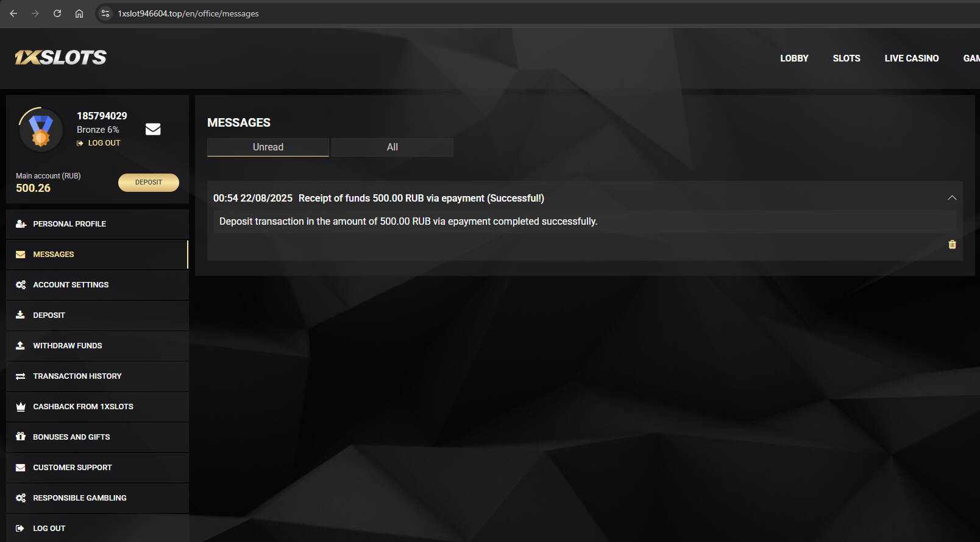Click the MESSAGES page heading

tap(239, 122)
